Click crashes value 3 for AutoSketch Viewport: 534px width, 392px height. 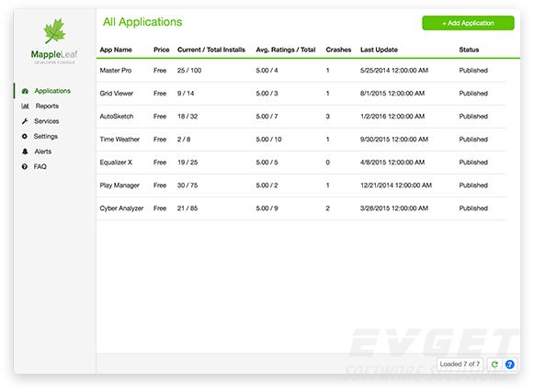327,117
